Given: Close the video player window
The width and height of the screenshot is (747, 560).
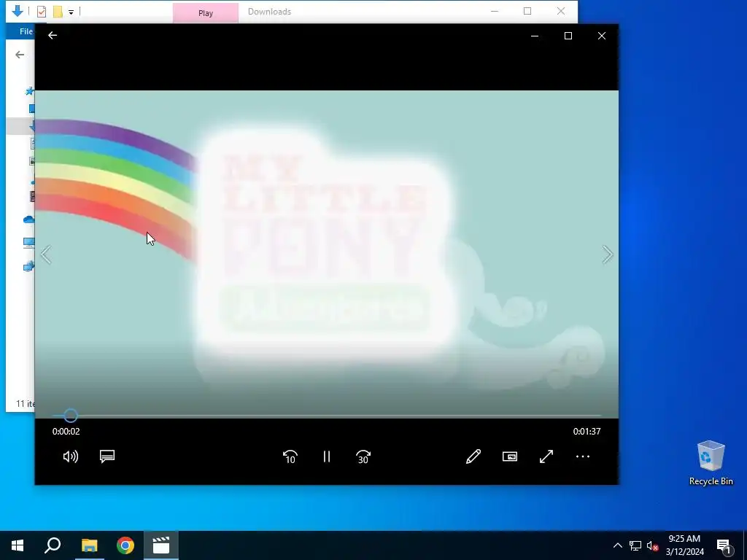Looking at the screenshot, I should (602, 36).
